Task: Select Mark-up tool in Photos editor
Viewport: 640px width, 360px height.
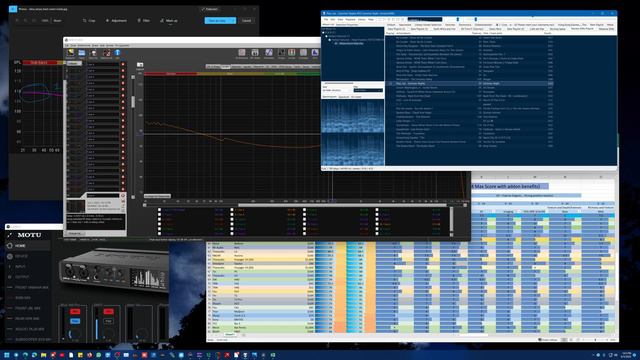Action: tap(169, 20)
